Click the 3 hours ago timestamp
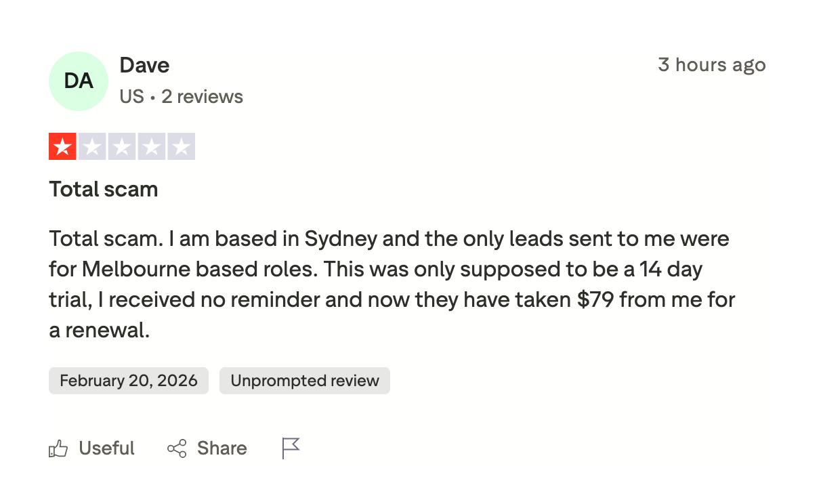The height and width of the screenshot is (504, 821). click(x=711, y=65)
